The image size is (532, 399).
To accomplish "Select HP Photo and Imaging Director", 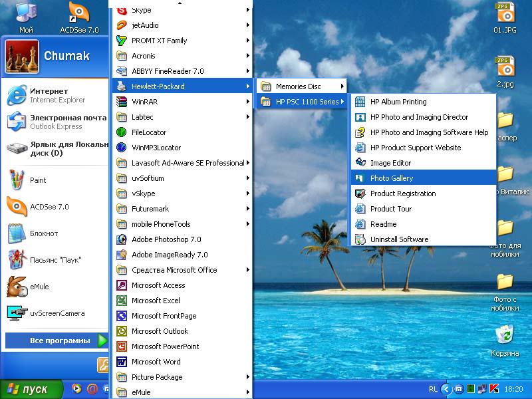I will coord(419,117).
